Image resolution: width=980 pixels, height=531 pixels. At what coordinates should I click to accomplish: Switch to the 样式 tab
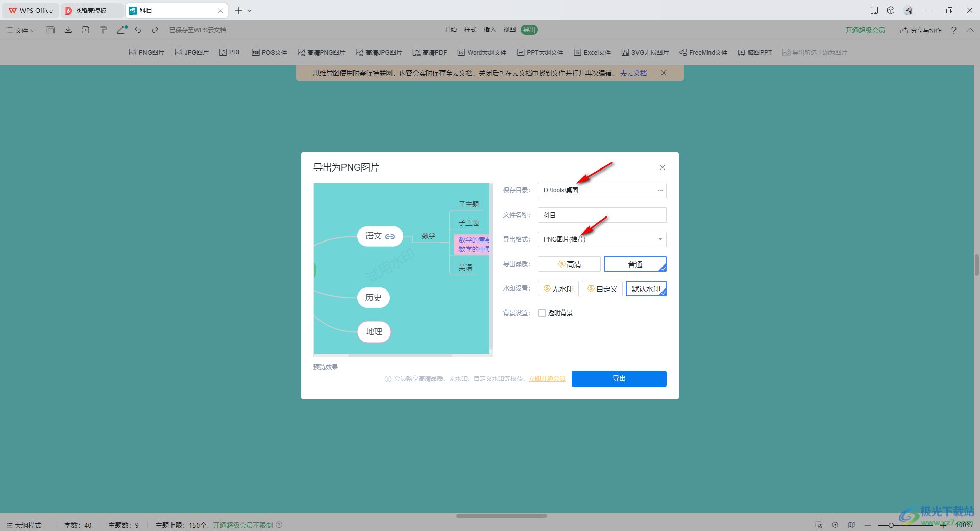(x=470, y=30)
